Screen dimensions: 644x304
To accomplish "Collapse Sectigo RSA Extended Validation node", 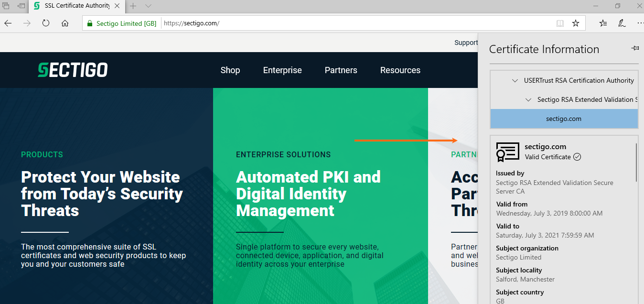I will pos(528,100).
